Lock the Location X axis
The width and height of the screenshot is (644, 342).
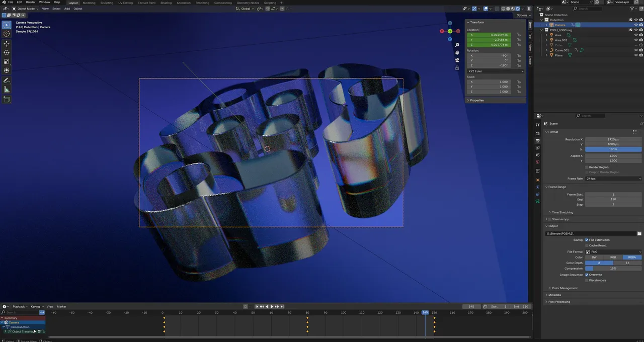[x=518, y=35]
